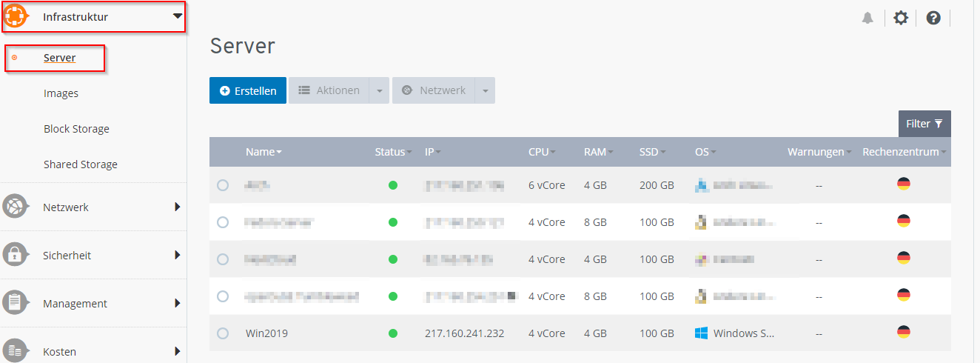Sort by Status column header
The height and width of the screenshot is (363, 980).
(x=394, y=152)
